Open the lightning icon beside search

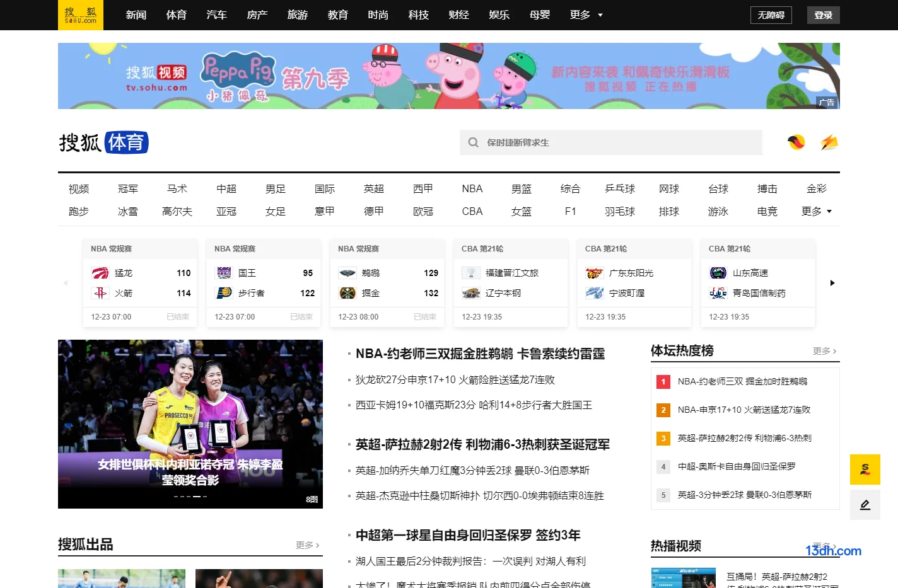pos(829,142)
